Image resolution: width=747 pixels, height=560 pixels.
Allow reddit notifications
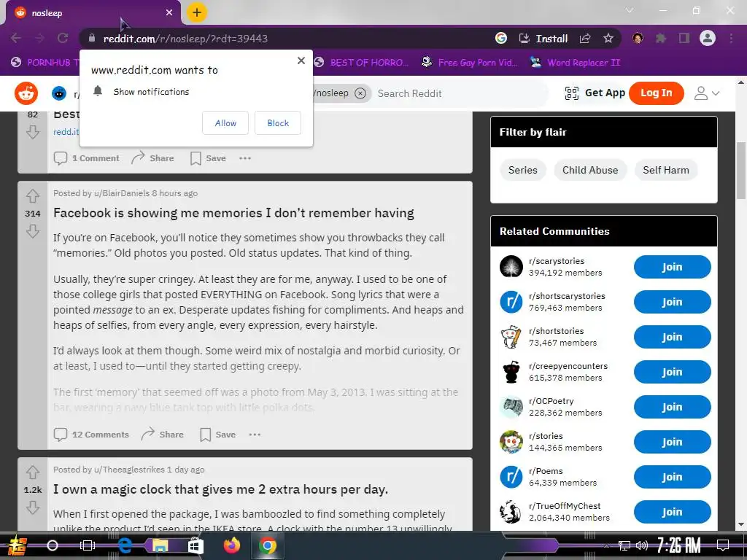(225, 122)
